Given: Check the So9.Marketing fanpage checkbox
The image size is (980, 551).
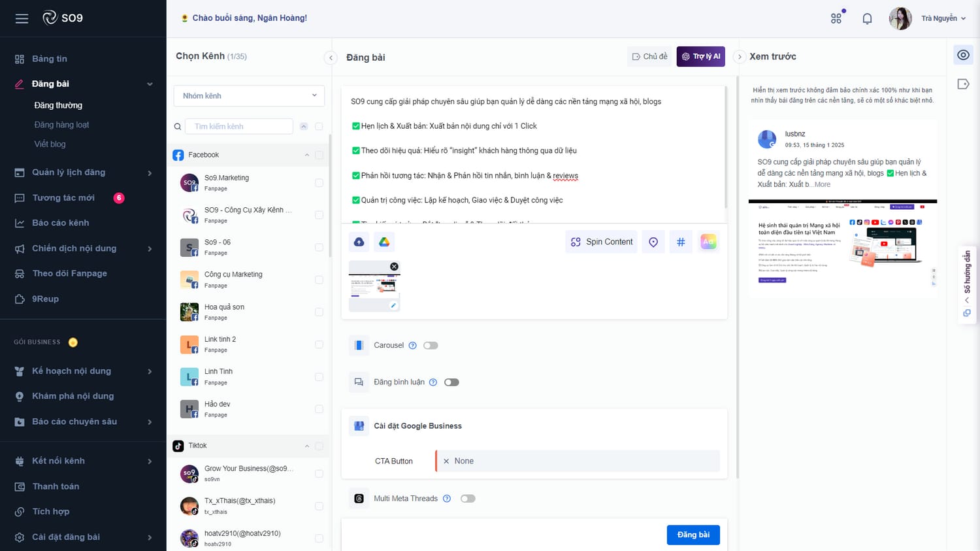Looking at the screenshot, I should tap(319, 183).
